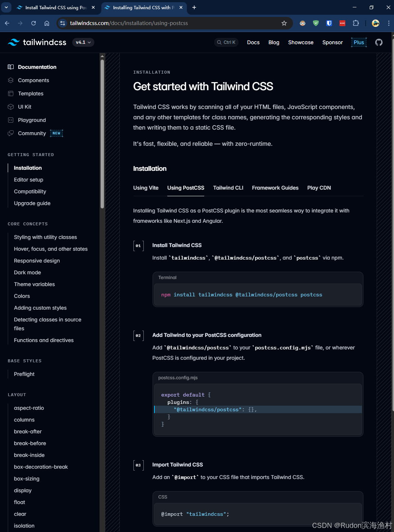The image size is (394, 532).
Task: Open a new browser tab
Action: (x=194, y=7)
